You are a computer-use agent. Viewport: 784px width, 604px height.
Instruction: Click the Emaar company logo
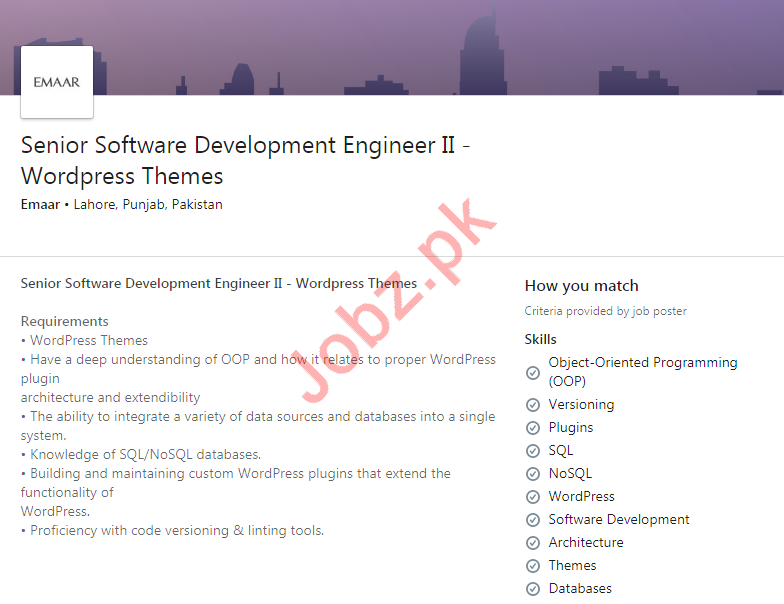pyautogui.click(x=56, y=82)
